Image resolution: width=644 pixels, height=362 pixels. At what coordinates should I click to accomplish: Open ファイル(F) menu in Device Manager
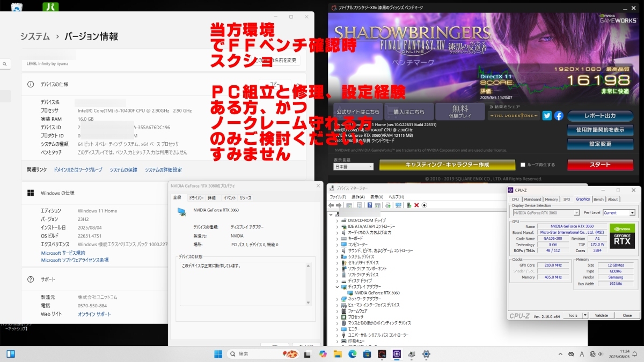coord(338,197)
